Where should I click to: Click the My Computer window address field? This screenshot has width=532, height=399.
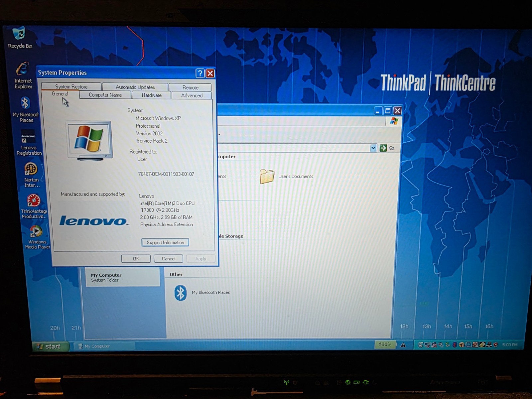pos(294,148)
